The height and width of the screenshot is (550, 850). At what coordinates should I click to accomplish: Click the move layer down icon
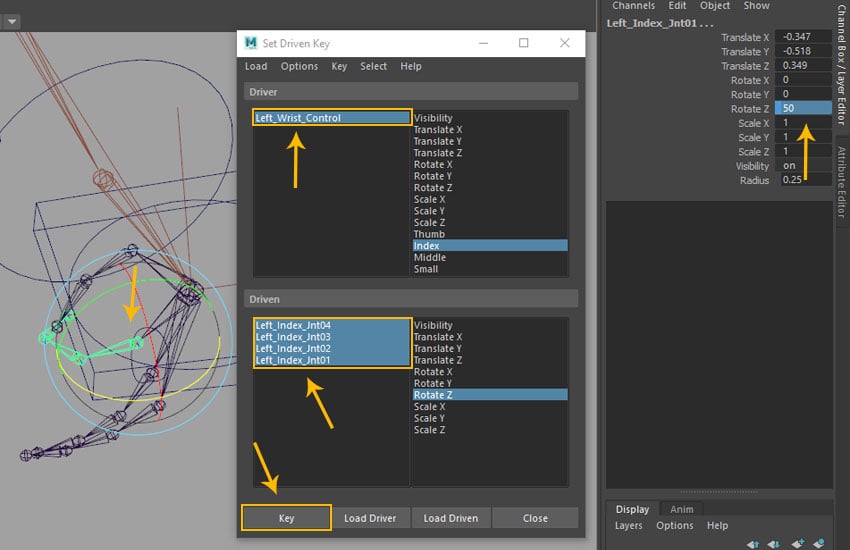click(775, 543)
